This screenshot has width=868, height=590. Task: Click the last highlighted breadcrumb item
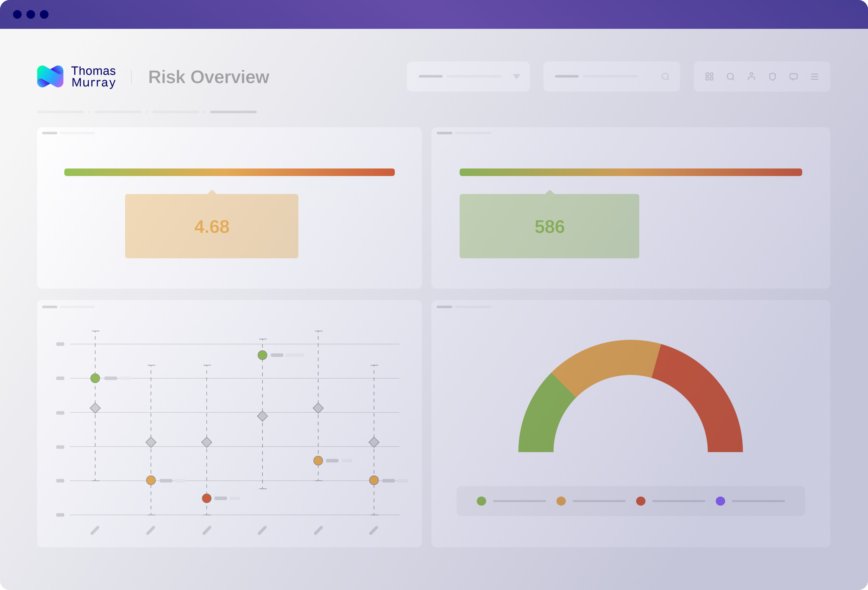(233, 112)
